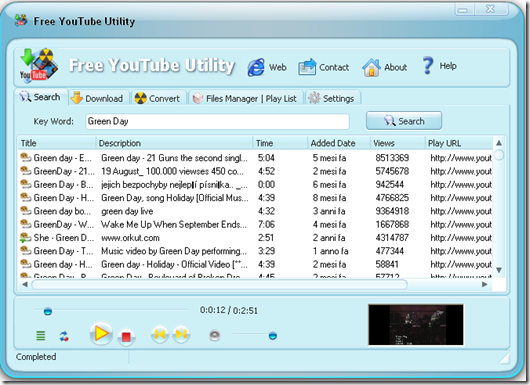530x385 pixels.
Task: Click the title bar application icon
Action: tap(21, 21)
